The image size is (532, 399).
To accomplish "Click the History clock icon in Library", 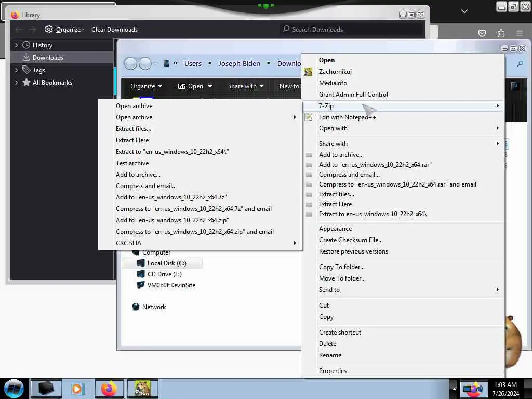I will tap(26, 45).
